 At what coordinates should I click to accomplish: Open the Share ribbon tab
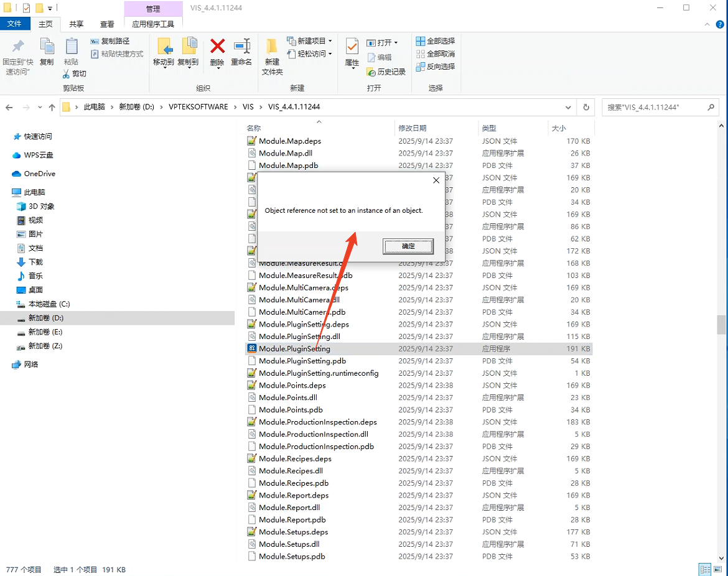76,24
